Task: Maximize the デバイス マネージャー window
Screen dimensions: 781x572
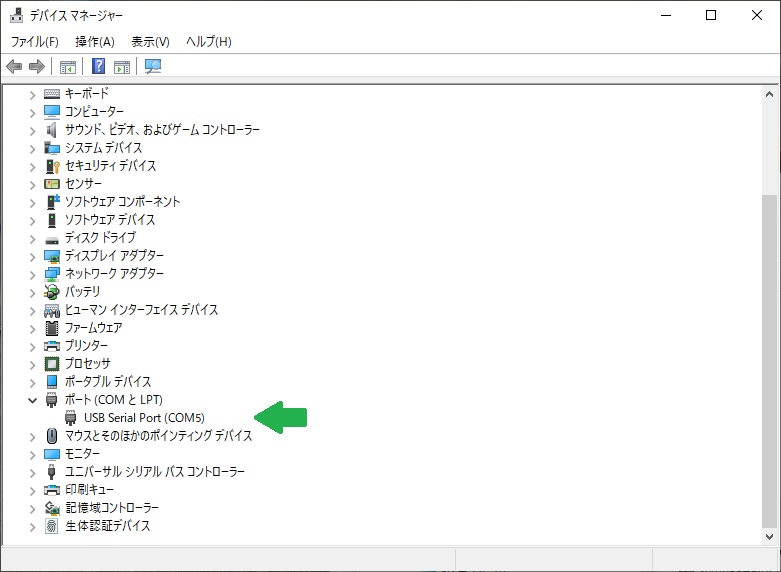Action: pyautogui.click(x=711, y=15)
